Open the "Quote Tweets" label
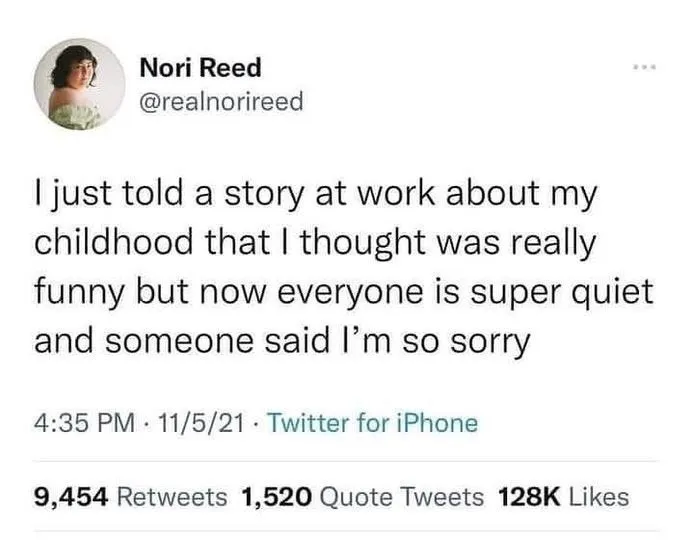Screen dimensions: 693x540 click(x=398, y=496)
